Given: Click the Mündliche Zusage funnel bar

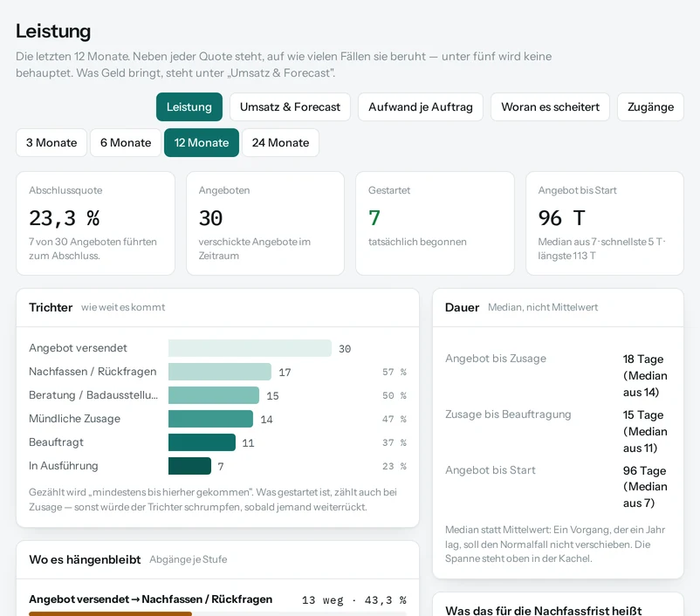Looking at the screenshot, I should (x=210, y=419).
